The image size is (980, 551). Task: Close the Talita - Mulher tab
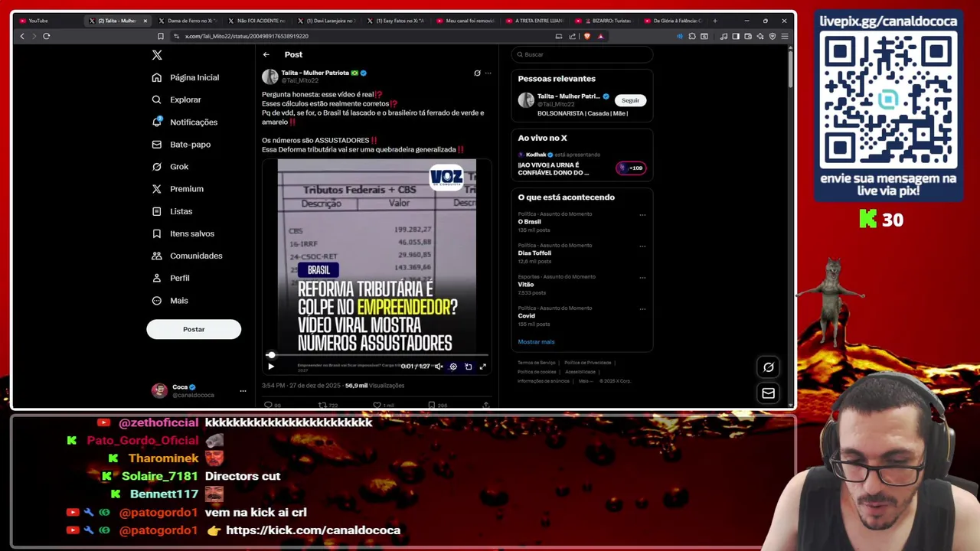point(145,21)
